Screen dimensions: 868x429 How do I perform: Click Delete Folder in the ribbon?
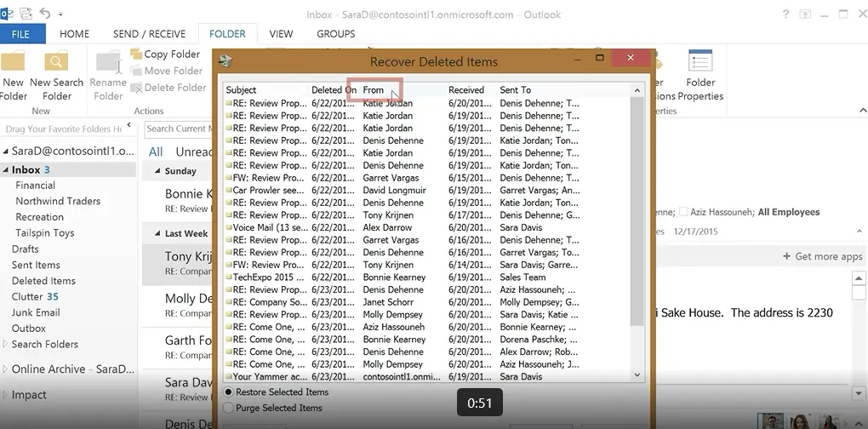click(168, 88)
